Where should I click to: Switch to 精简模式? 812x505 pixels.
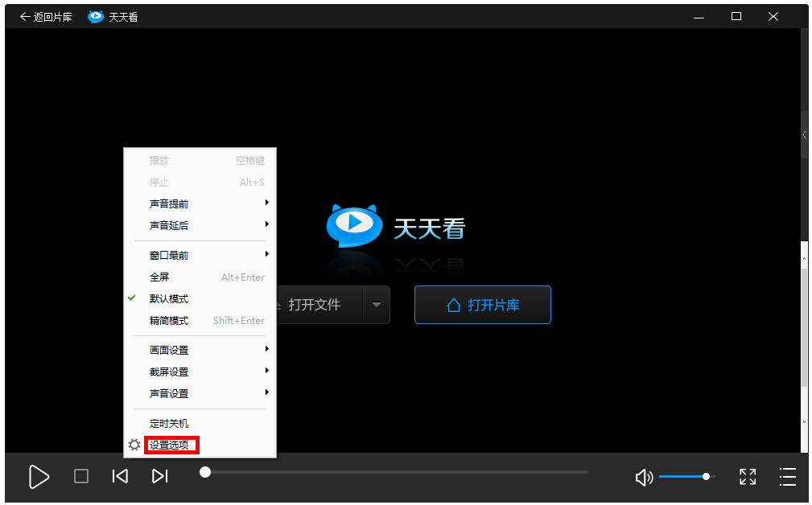point(200,320)
